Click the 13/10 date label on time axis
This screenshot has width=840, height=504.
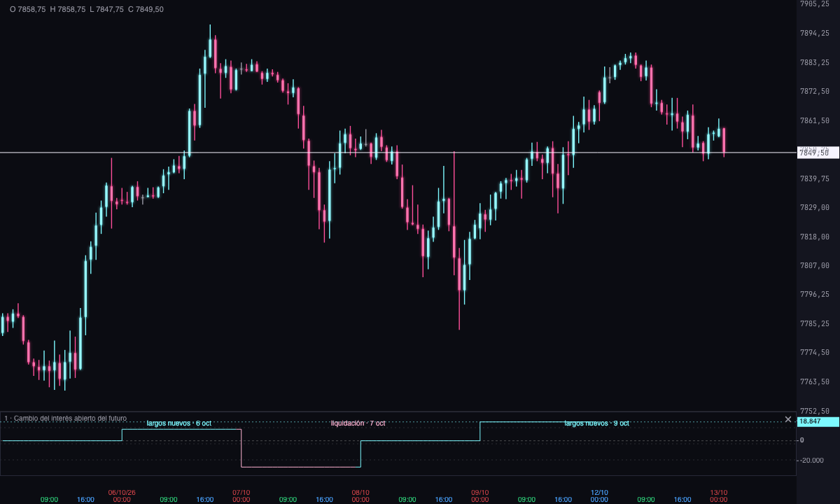[718, 493]
